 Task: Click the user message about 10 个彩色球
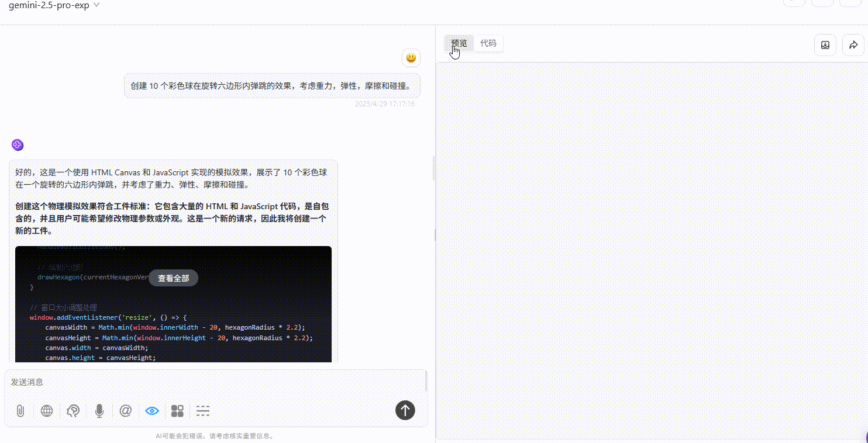coord(272,86)
